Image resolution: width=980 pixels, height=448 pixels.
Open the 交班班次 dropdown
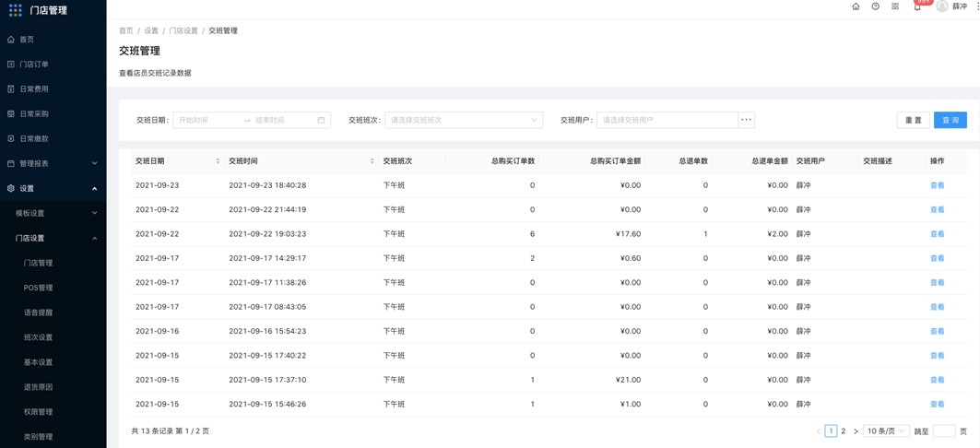(x=463, y=120)
